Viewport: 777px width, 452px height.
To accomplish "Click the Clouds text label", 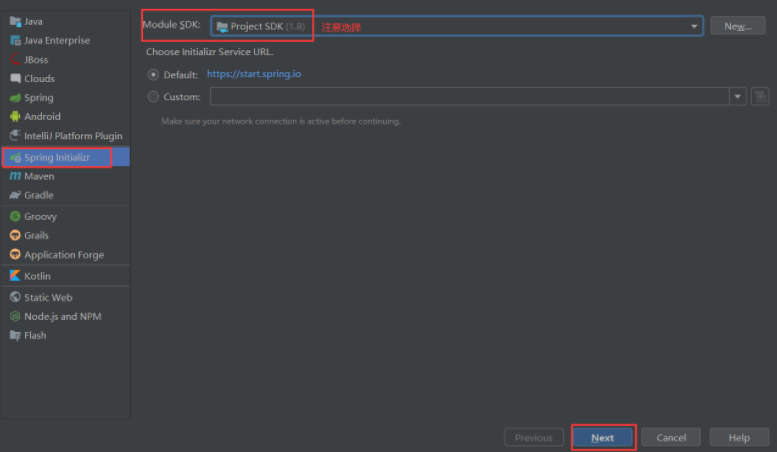I will click(x=39, y=79).
